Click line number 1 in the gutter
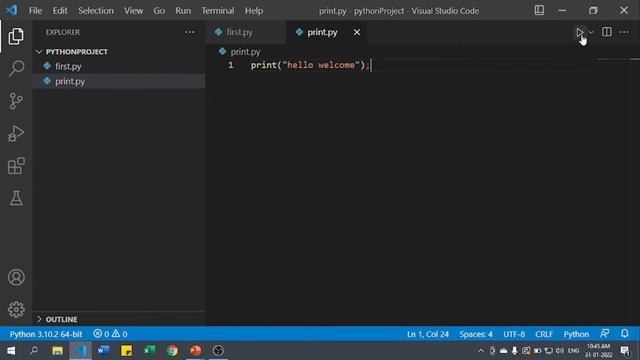 [x=231, y=65]
